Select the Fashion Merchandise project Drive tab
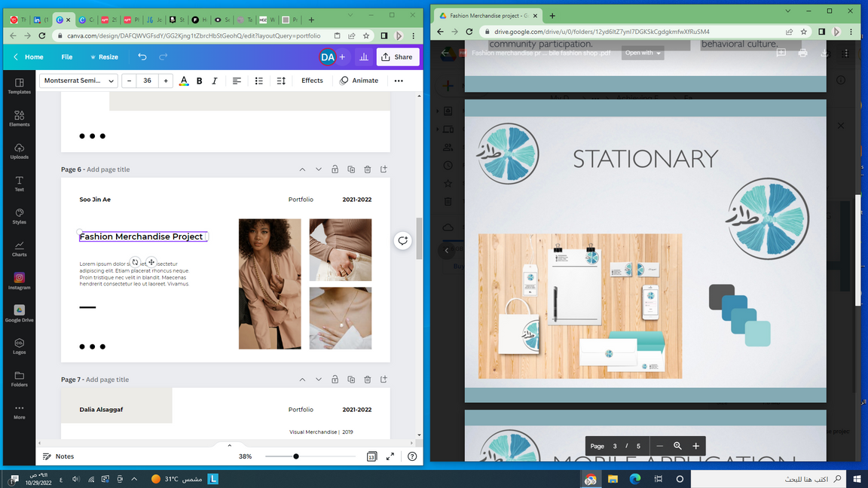This screenshot has width=868, height=488. coord(487,16)
